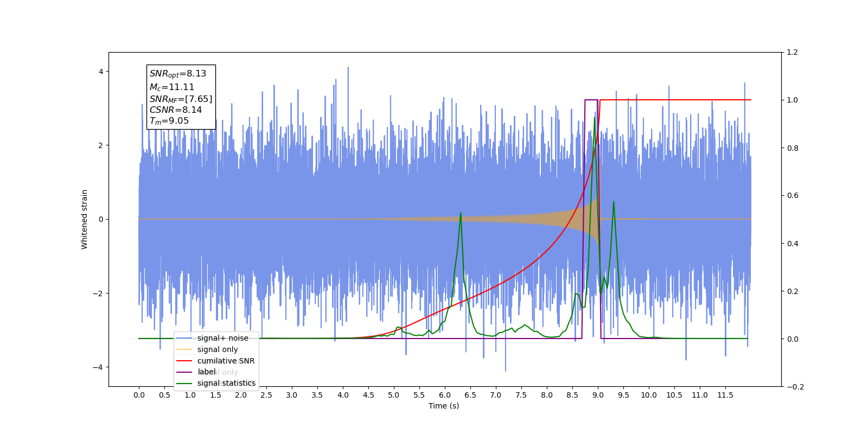
Task: Click the purple line swatch for label
Action: pyautogui.click(x=184, y=372)
